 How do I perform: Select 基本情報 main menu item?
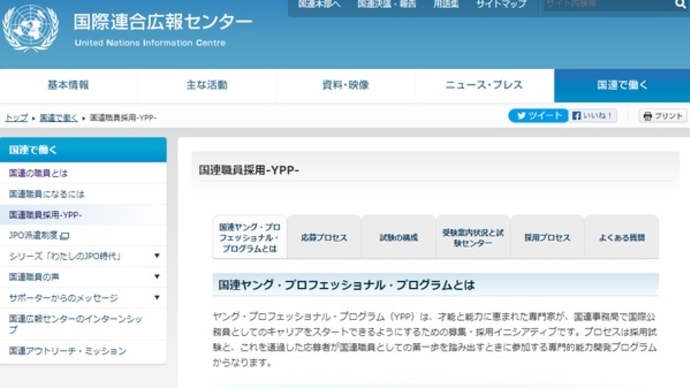point(69,85)
